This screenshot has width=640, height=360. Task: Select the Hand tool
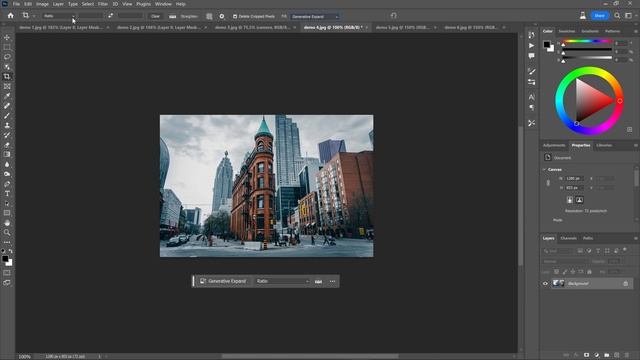pyautogui.click(x=7, y=223)
